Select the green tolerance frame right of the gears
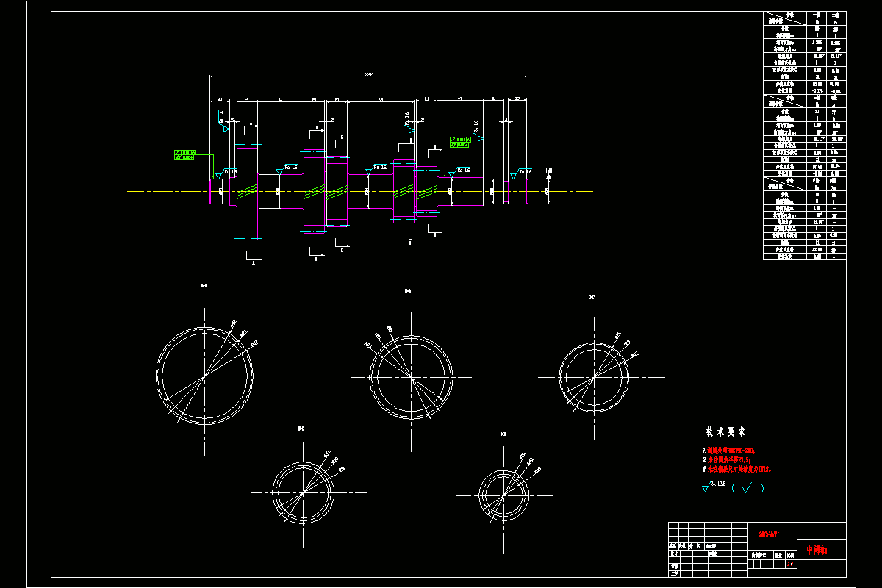882x588 pixels. 459,142
